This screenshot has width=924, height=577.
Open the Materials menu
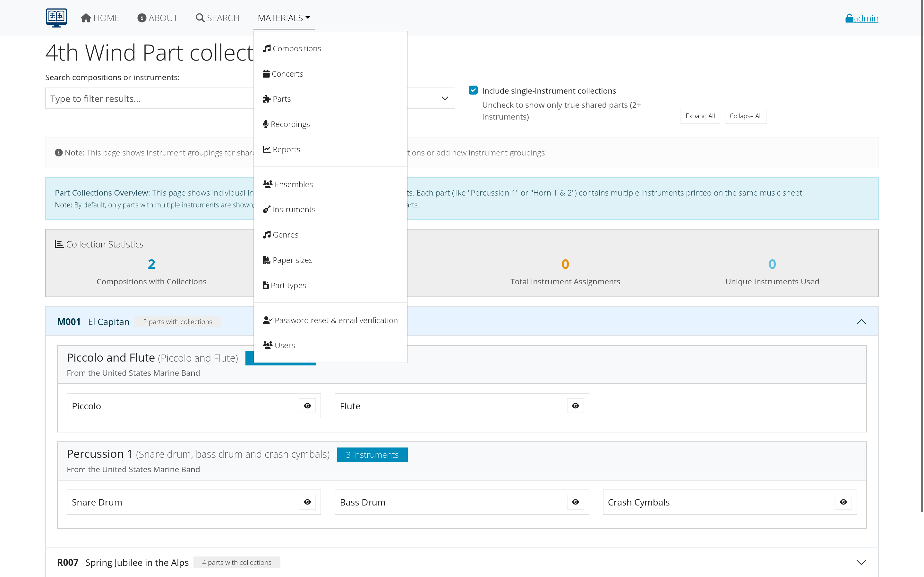coord(283,18)
